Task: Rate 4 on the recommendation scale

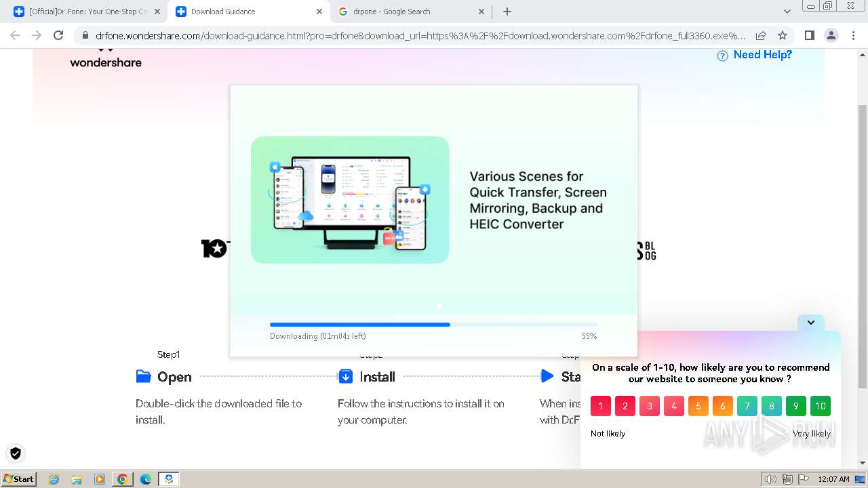Action: (x=674, y=406)
